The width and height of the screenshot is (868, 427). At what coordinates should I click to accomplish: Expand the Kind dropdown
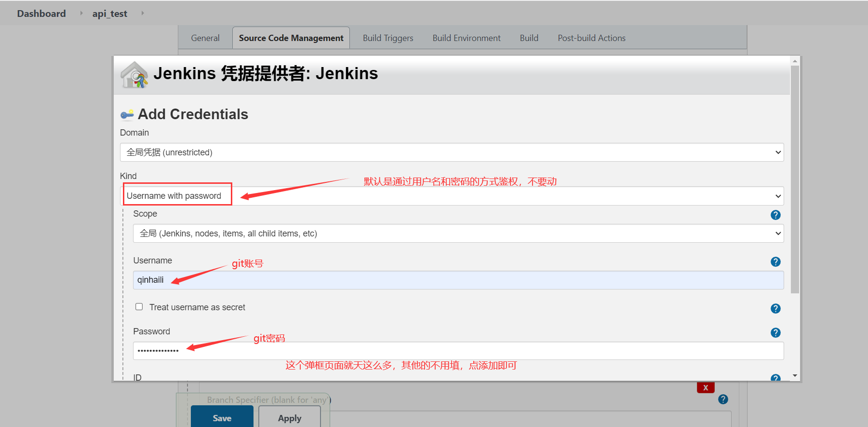pos(451,196)
